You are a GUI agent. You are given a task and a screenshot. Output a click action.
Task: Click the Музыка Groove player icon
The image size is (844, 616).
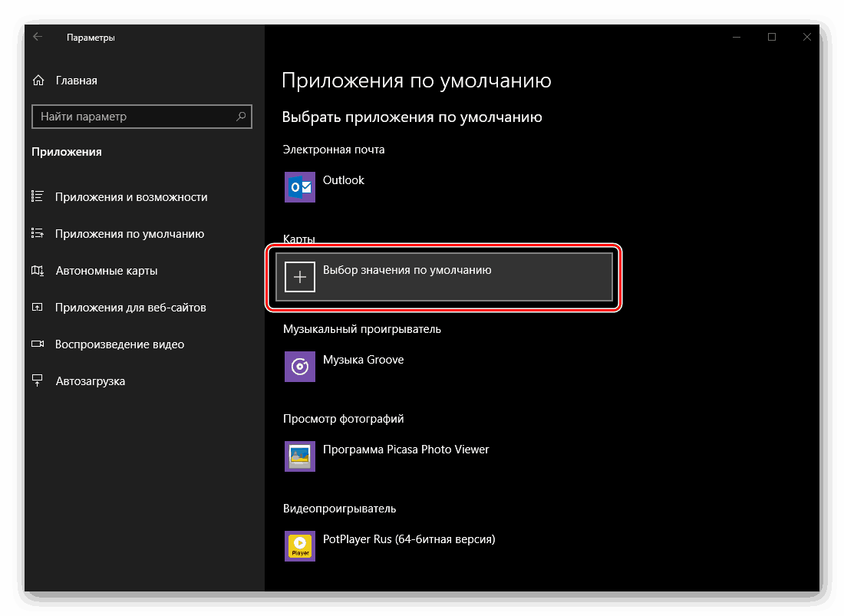[x=299, y=366]
